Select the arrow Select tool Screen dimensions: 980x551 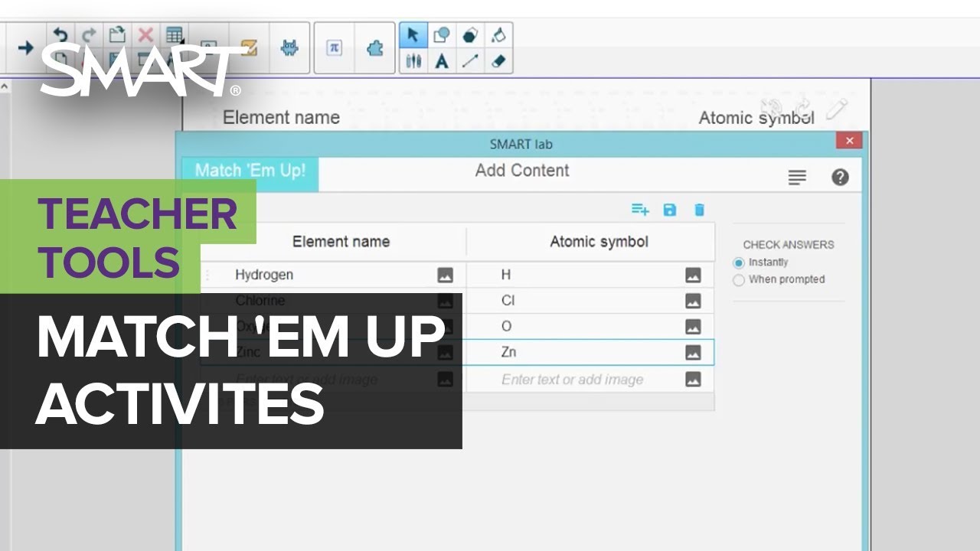[x=413, y=35]
